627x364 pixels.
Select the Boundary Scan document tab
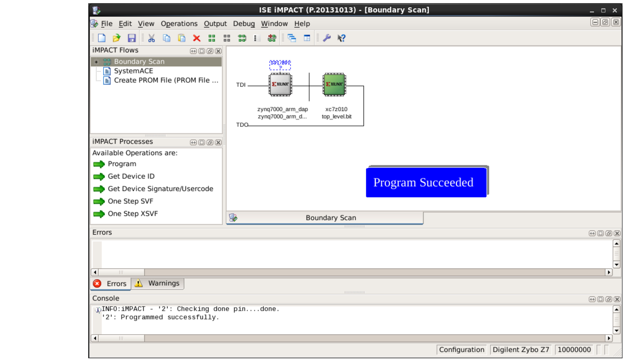coord(325,218)
